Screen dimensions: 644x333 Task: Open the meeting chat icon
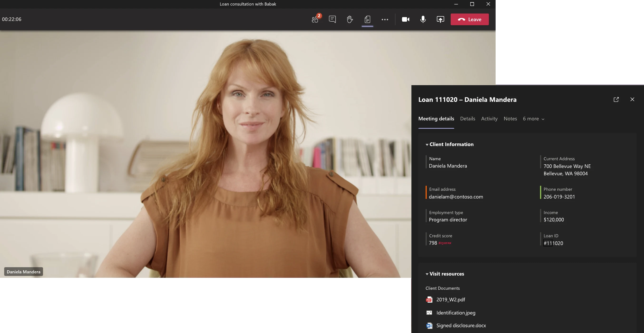click(x=332, y=19)
